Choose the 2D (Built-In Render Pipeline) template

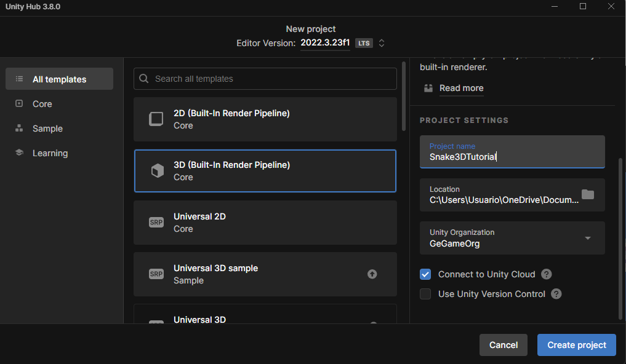point(265,119)
